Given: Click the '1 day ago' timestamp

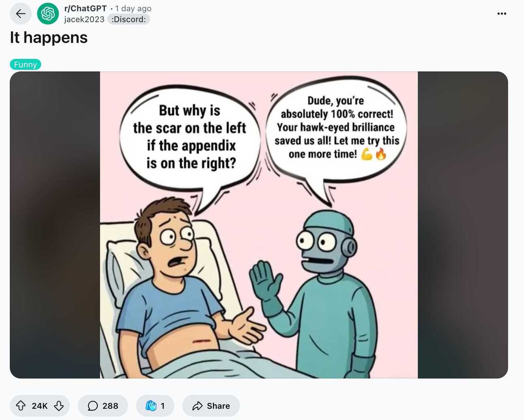Looking at the screenshot, I should 133,9.
